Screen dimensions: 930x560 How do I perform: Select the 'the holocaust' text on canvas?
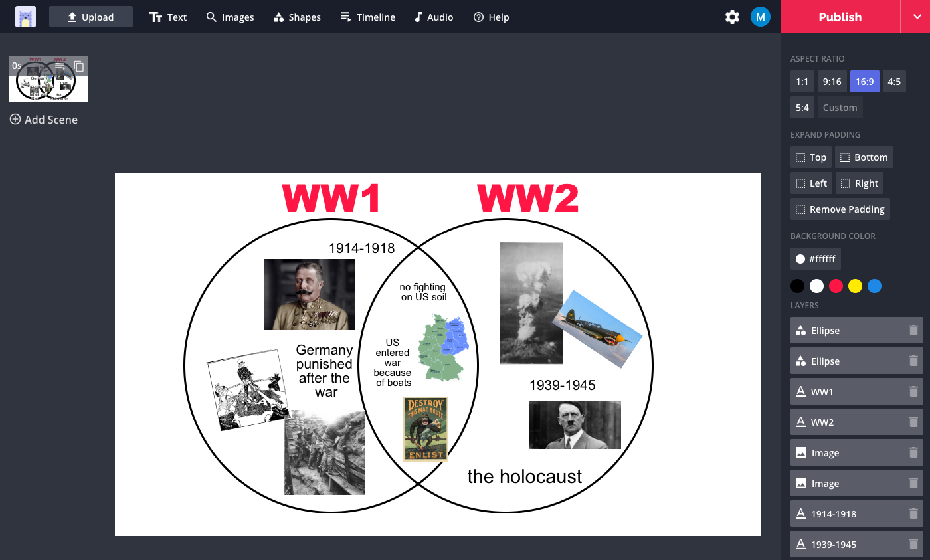coord(525,476)
